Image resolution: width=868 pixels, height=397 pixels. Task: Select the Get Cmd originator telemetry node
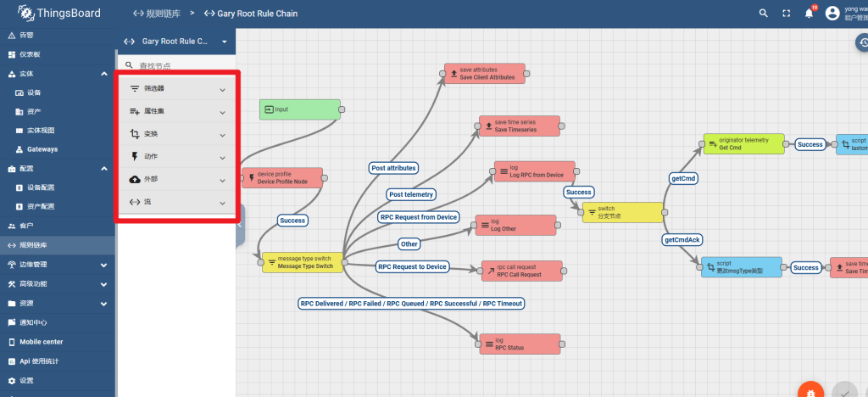click(x=744, y=144)
